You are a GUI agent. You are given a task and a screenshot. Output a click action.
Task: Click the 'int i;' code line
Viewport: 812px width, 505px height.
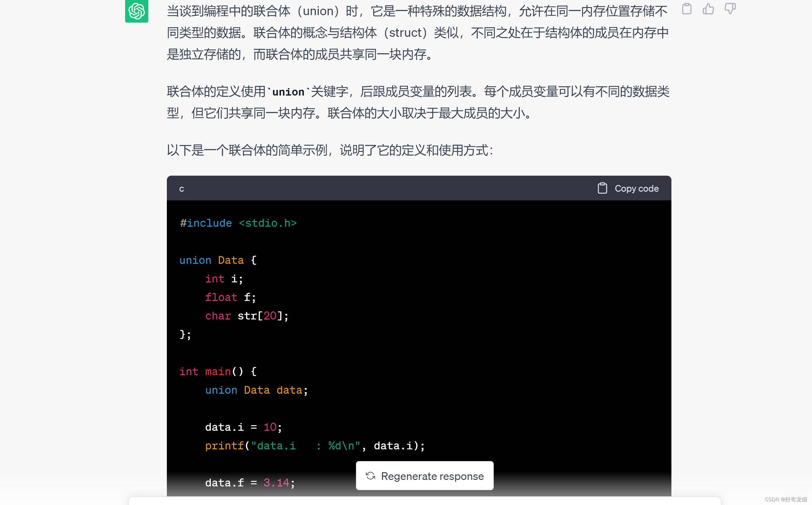point(224,279)
